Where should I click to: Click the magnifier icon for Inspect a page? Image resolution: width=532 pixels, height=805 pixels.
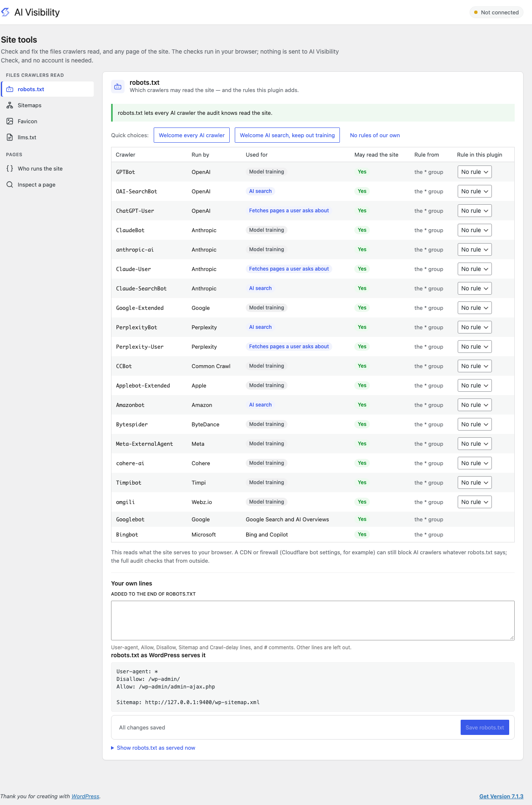(10, 185)
